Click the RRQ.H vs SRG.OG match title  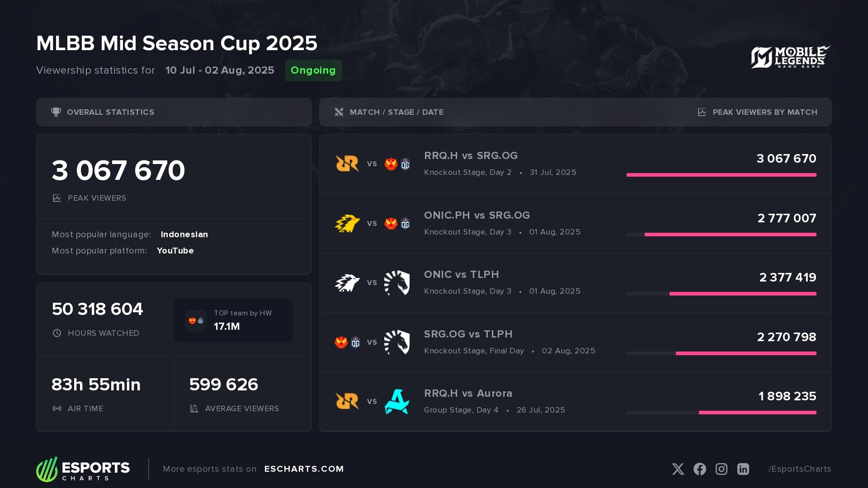point(471,156)
